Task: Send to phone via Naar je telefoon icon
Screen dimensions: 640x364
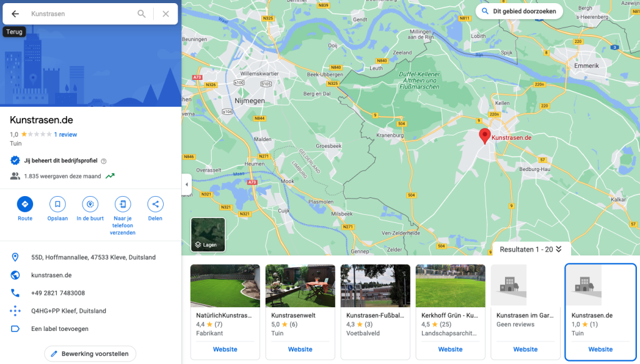Action: pyautogui.click(x=122, y=204)
